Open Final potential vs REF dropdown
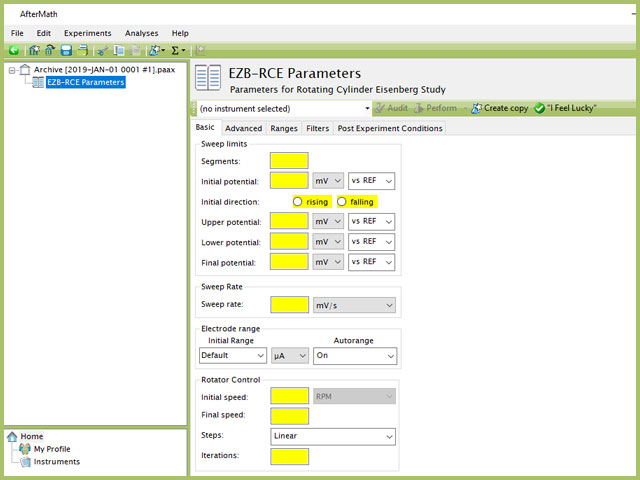This screenshot has width=640, height=480. coord(371,262)
